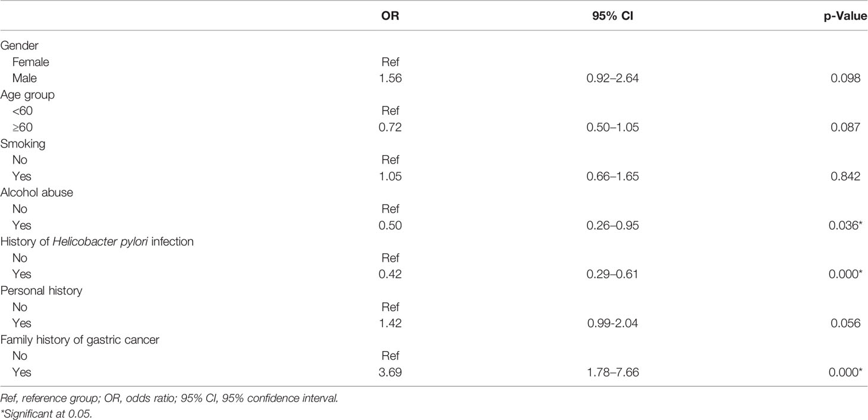The height and width of the screenshot is (420, 868).
Task: Click the Male odds ratio 1.56
Action: (x=390, y=79)
